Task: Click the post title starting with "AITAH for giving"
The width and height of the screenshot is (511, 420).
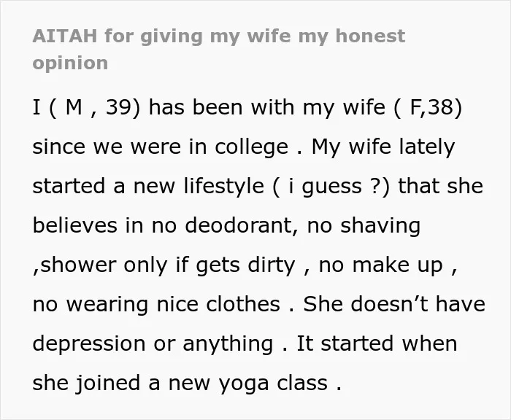Action: pos(219,49)
